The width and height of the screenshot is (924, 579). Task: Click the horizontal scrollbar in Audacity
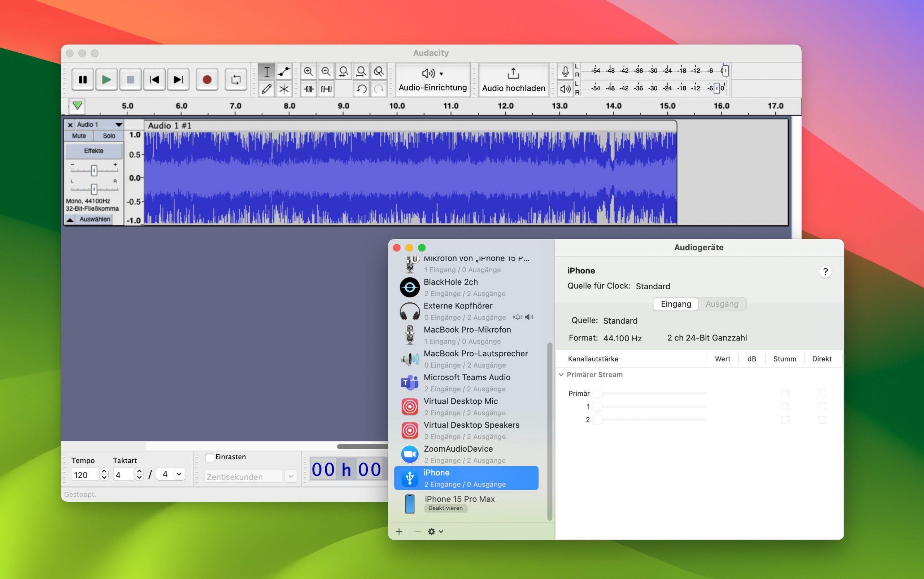point(362,447)
